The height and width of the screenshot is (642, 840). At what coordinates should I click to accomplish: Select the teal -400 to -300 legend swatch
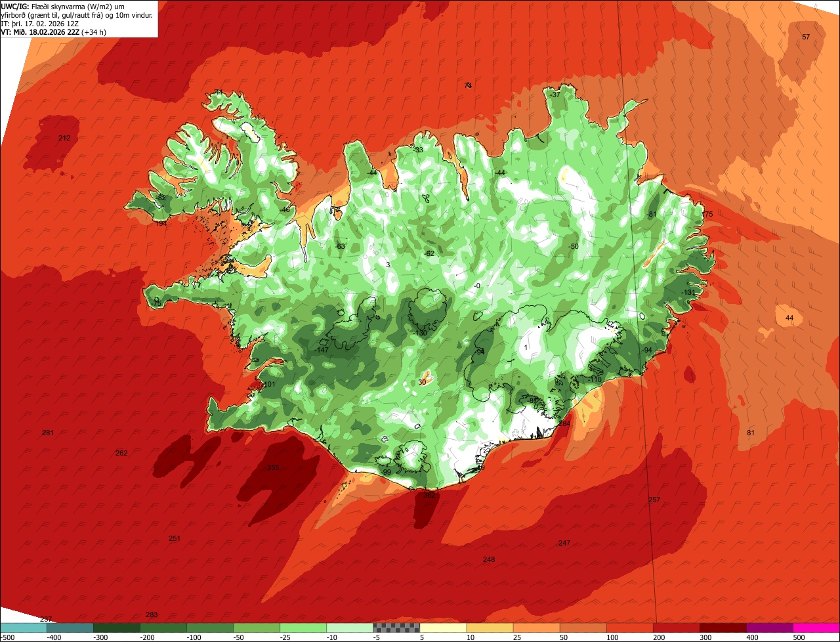70,628
